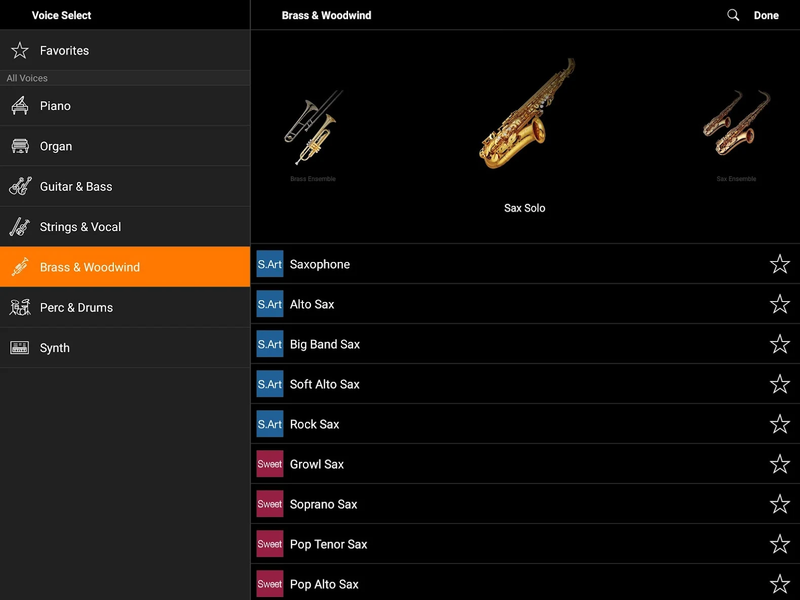This screenshot has width=800, height=600.
Task: Switch to Sax Ensemble thumbnail
Action: click(x=736, y=127)
